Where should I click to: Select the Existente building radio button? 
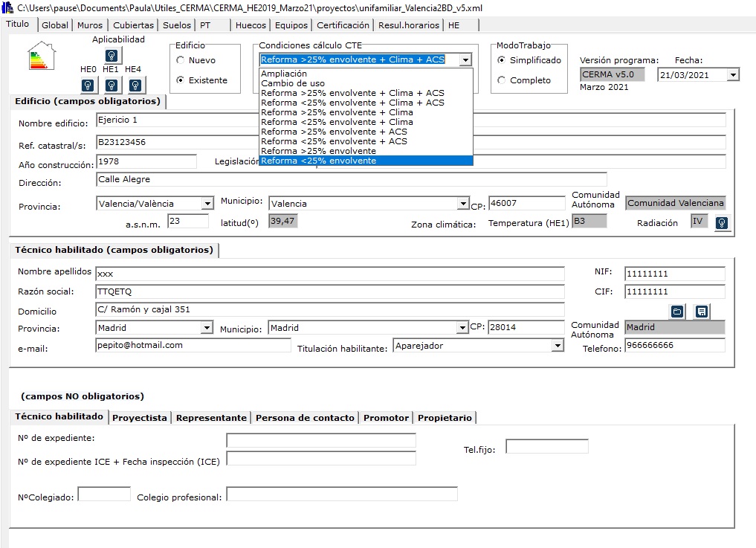pyautogui.click(x=181, y=80)
